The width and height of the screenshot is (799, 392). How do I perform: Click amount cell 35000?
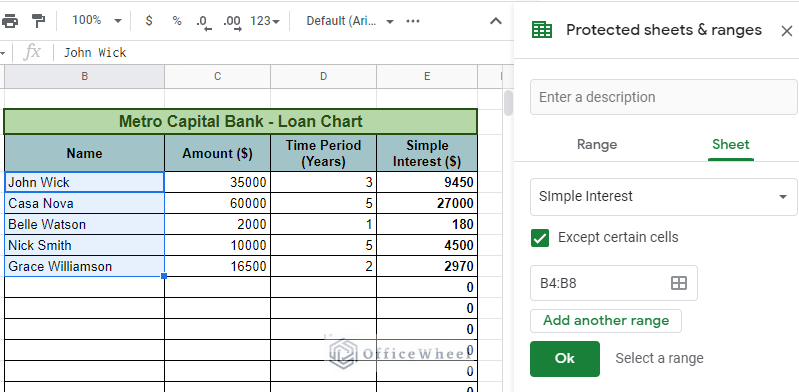point(218,182)
